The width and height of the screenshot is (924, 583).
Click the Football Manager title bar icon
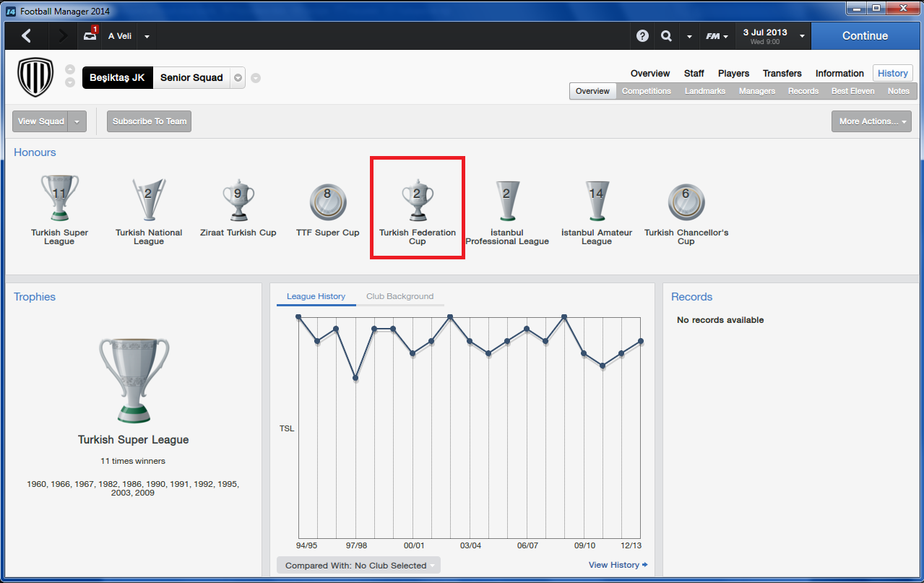(x=11, y=12)
